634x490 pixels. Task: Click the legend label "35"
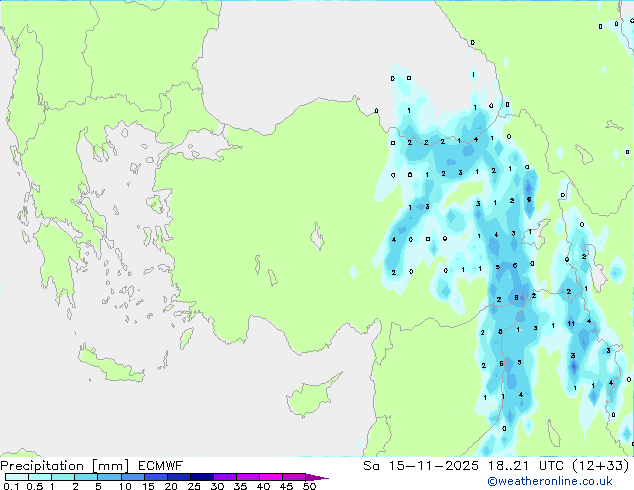(x=240, y=486)
